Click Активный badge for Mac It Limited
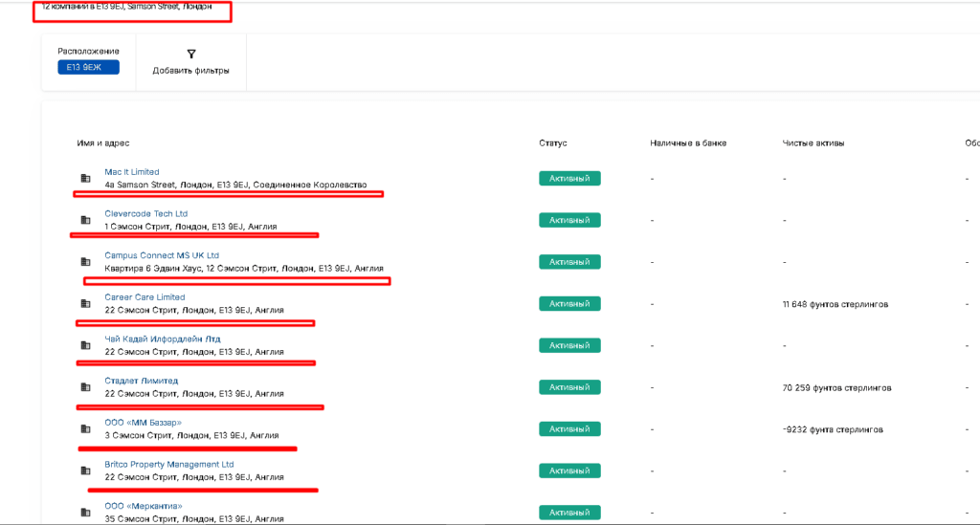The height and width of the screenshot is (525, 980). coord(570,179)
